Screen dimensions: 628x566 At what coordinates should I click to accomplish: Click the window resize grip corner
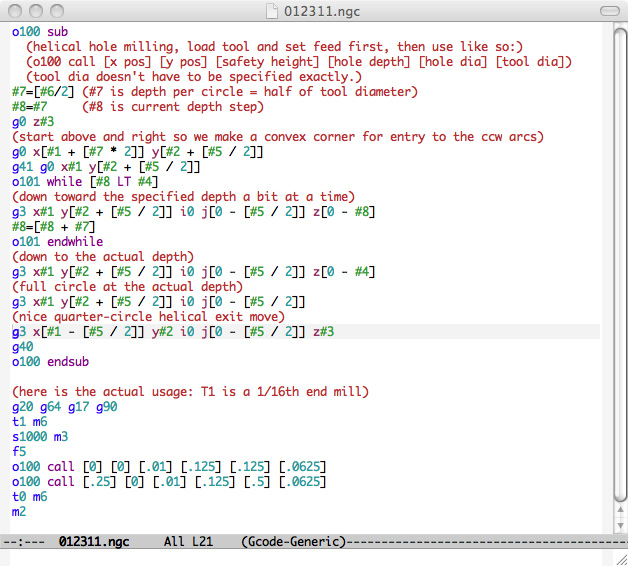tap(620, 559)
